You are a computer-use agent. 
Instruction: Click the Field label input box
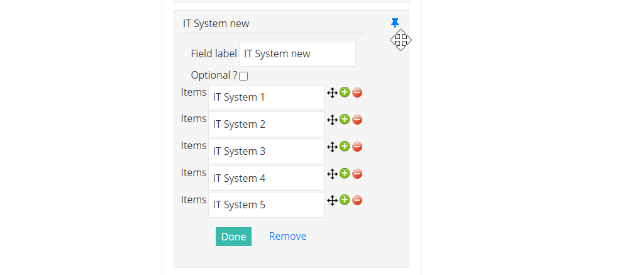click(297, 54)
